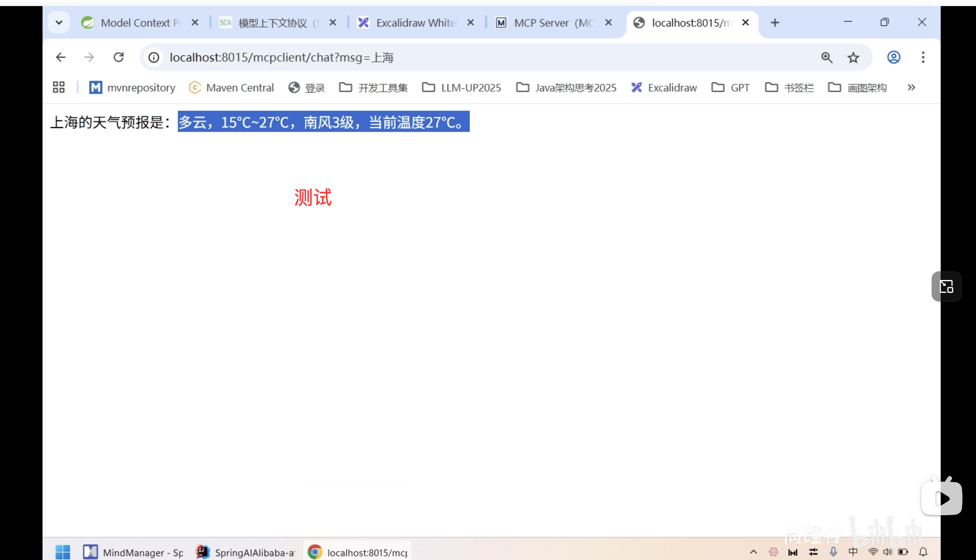Open the Maven Central bookmark
The image size is (976, 560).
231,87
